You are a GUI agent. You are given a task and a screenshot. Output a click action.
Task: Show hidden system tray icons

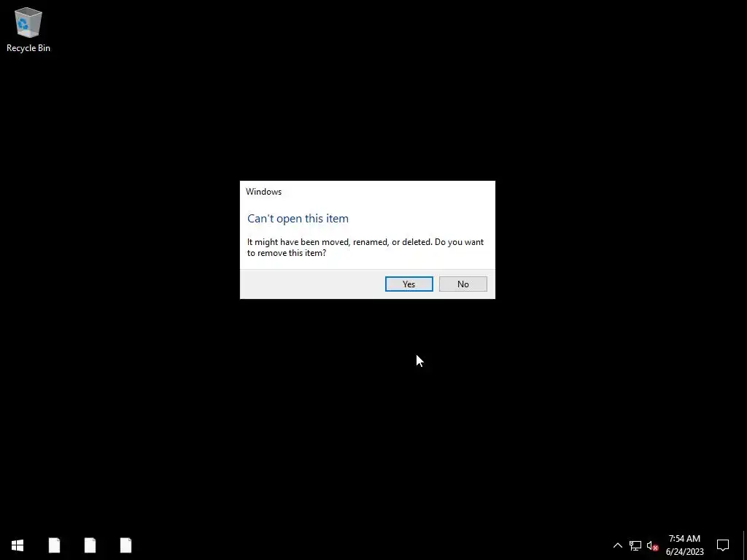click(617, 545)
